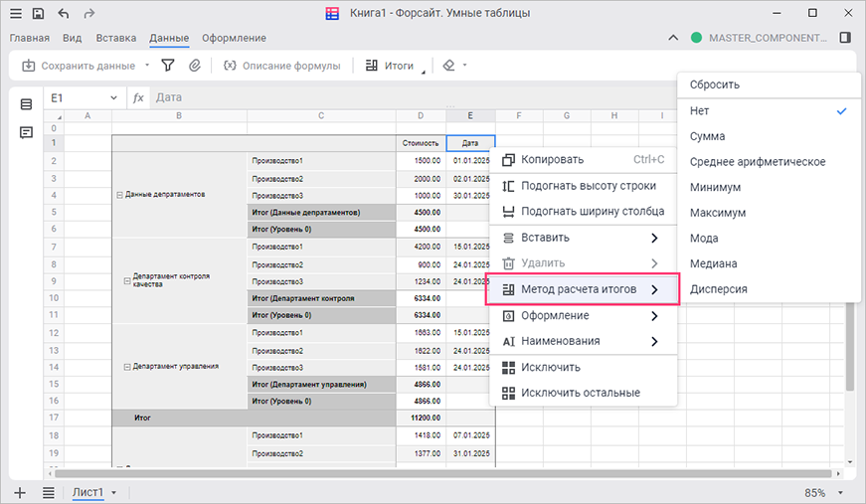866x504 pixels.
Task: Click the redo arrow icon
Action: pyautogui.click(x=88, y=13)
